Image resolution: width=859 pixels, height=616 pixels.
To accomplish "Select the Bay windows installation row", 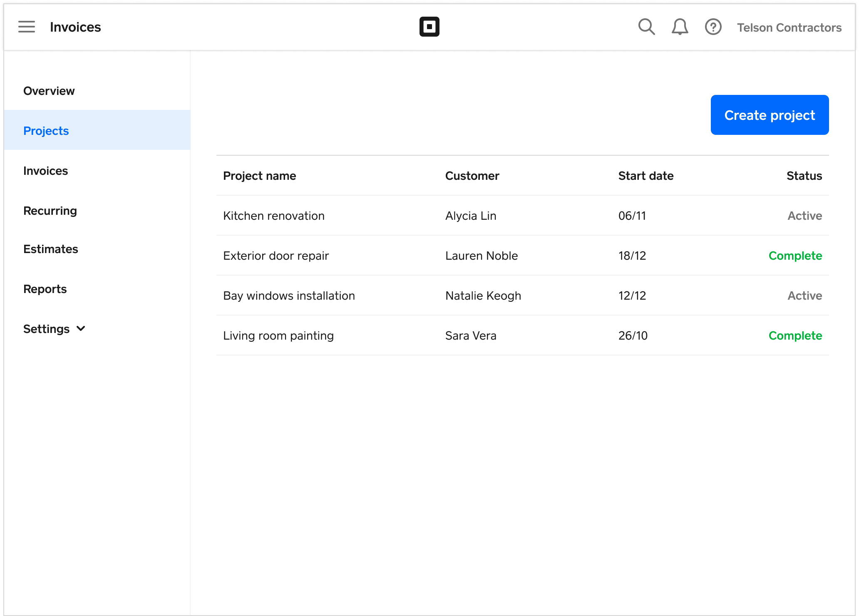I will coord(289,296).
